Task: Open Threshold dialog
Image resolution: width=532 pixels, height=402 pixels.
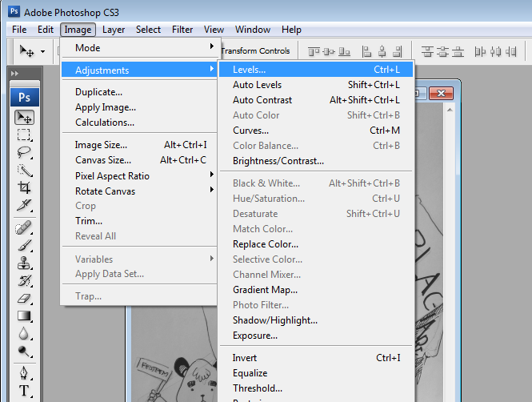Action: (x=316, y=388)
